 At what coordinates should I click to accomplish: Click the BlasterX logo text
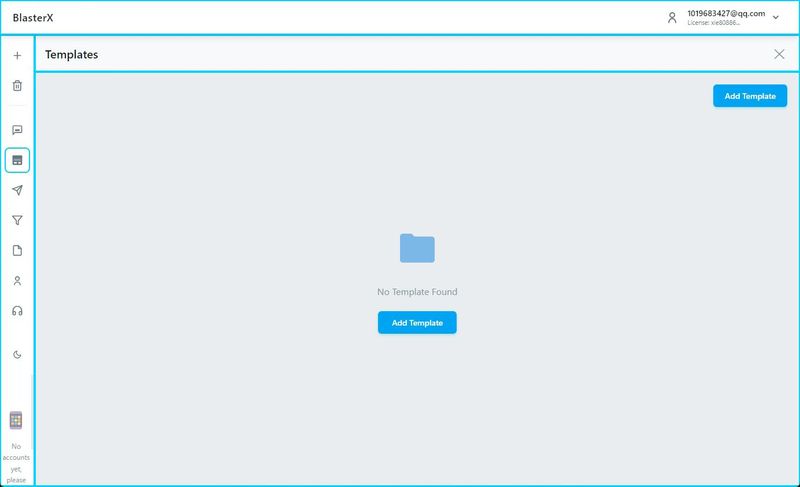pos(33,18)
